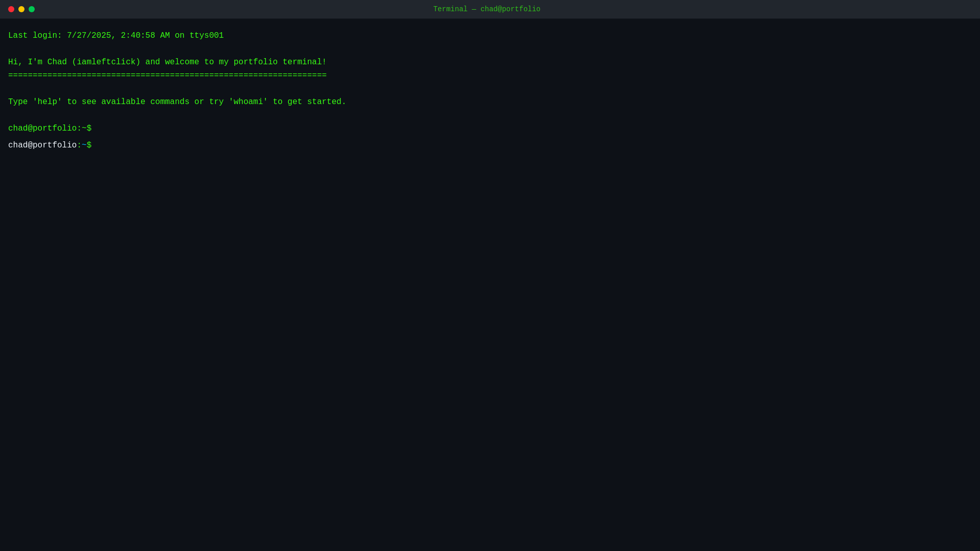Click the 'Terminal — chad@portfolio' title text

pos(486,9)
